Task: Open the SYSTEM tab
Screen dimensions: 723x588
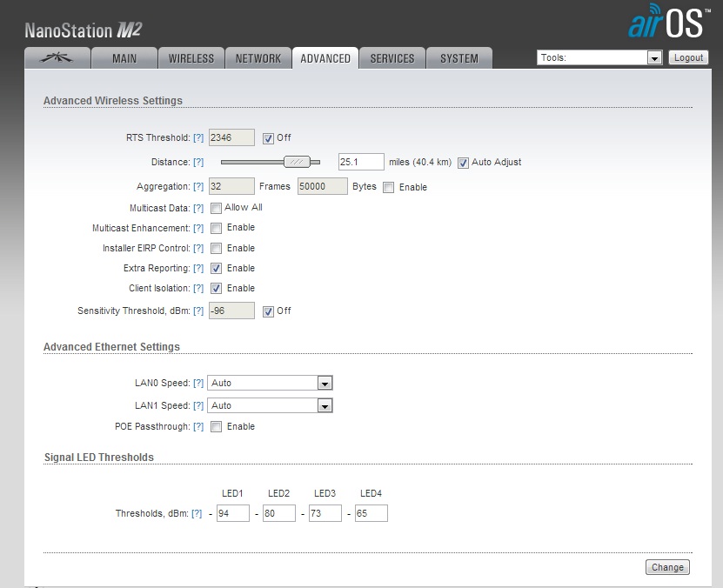Action: pos(459,58)
